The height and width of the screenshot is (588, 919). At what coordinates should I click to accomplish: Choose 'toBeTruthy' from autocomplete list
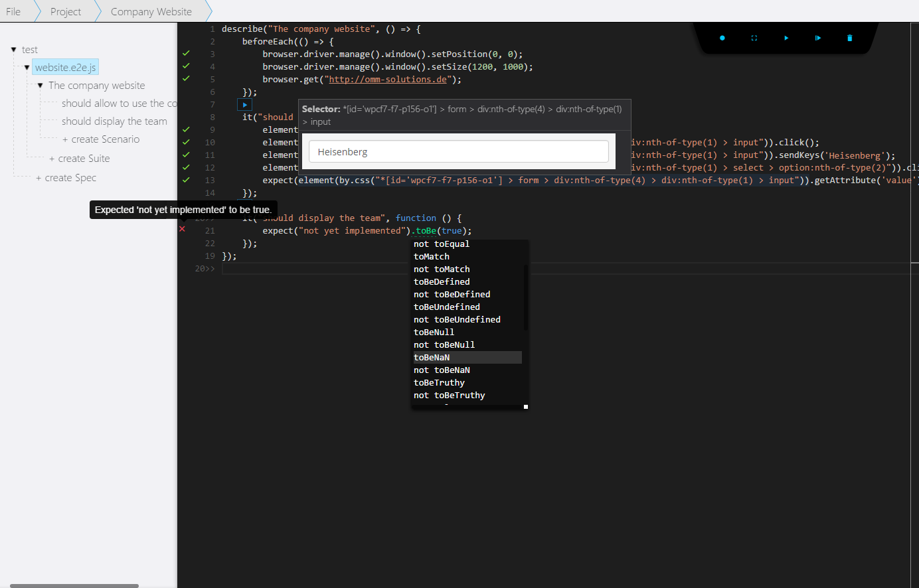[x=439, y=382]
